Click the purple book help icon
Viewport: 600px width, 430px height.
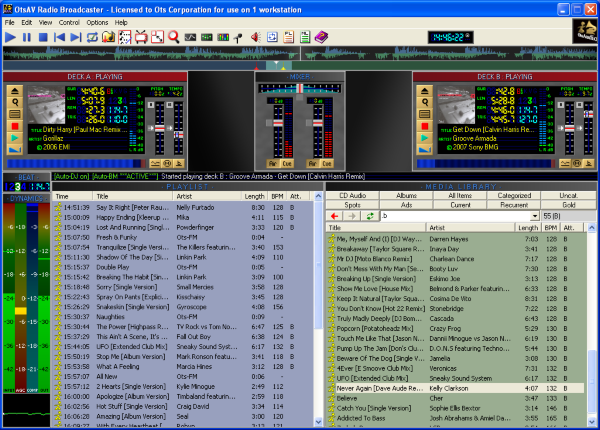tap(321, 37)
